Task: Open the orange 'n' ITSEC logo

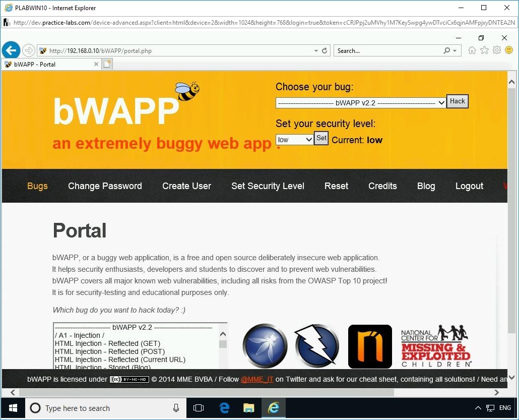Action: pos(369,346)
